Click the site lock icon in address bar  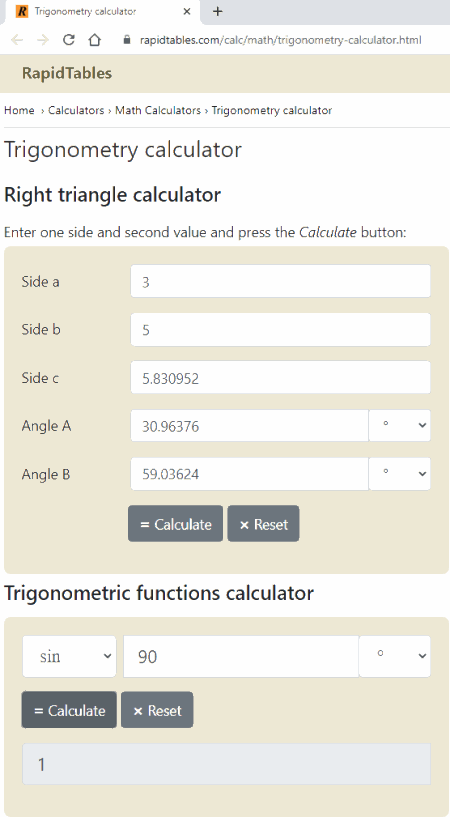coord(127,40)
